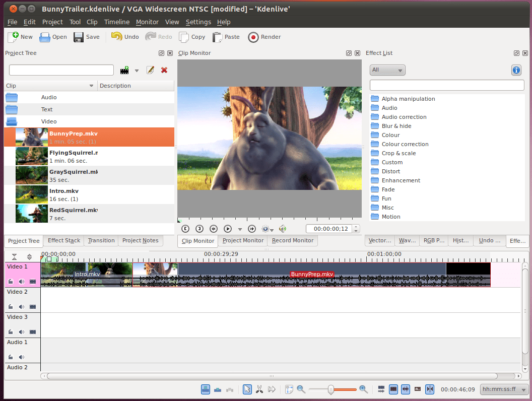Hide video on the Video 2 track

pos(33,307)
